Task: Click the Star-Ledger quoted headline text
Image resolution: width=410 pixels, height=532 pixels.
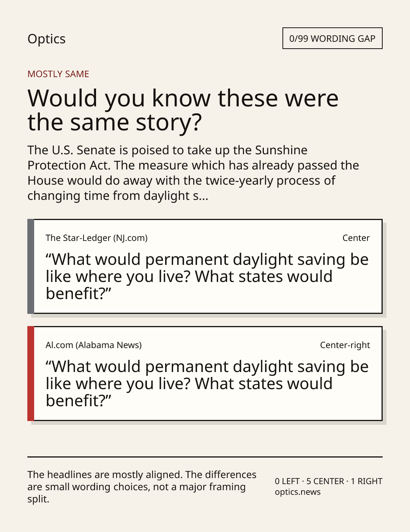Action: click(207, 276)
